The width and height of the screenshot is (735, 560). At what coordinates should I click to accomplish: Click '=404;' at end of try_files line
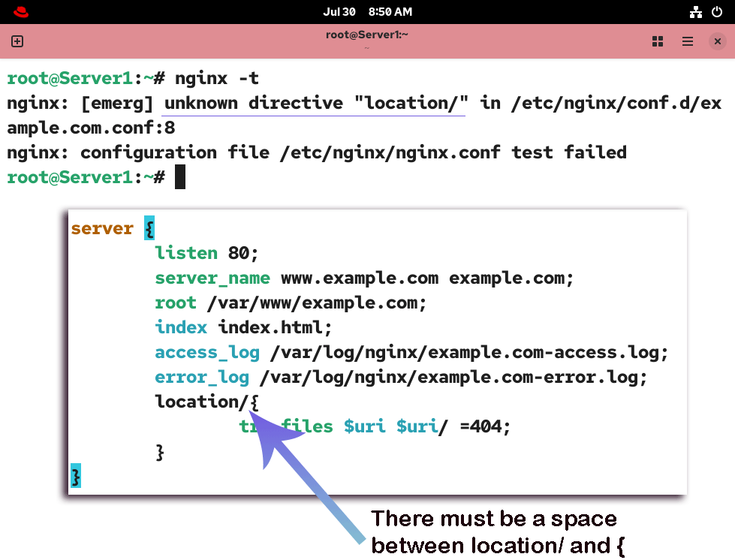485,426
